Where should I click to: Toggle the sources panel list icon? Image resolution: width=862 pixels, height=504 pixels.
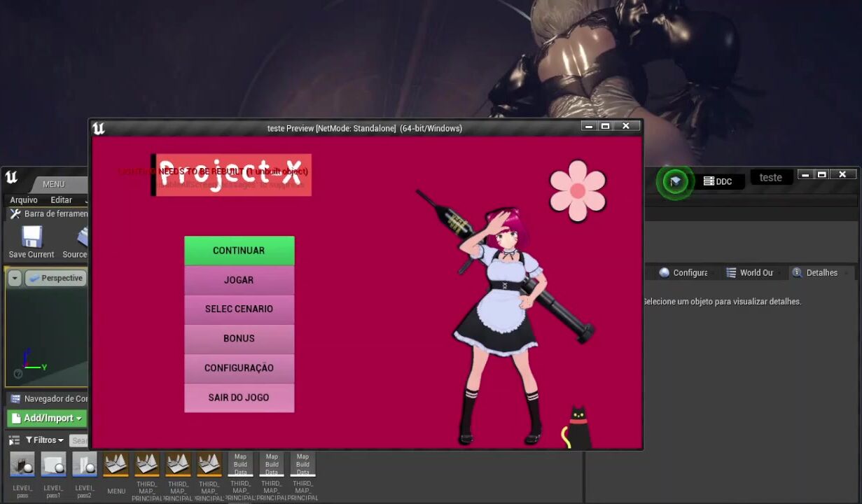[x=14, y=440]
